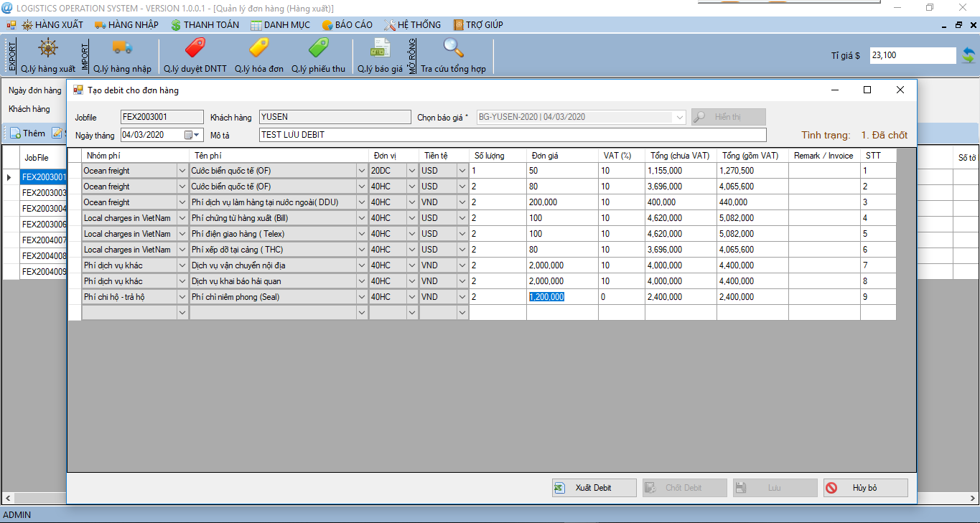Viewport: 980px width, 523px height.
Task: Open Q.lý phiếu thu module
Action: [317, 55]
